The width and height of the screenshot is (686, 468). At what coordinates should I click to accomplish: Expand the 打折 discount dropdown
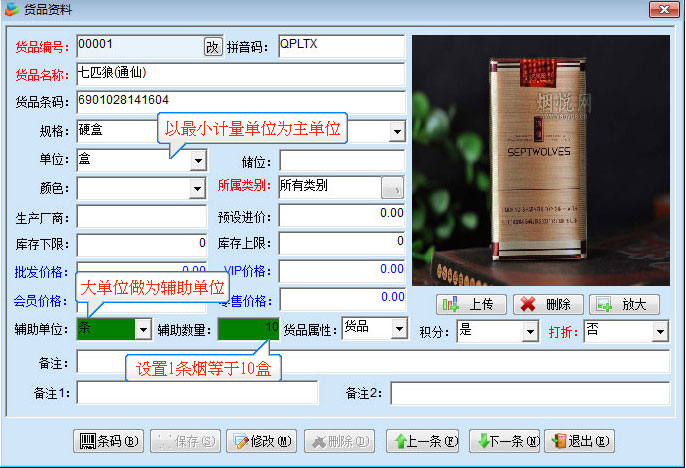tap(660, 331)
